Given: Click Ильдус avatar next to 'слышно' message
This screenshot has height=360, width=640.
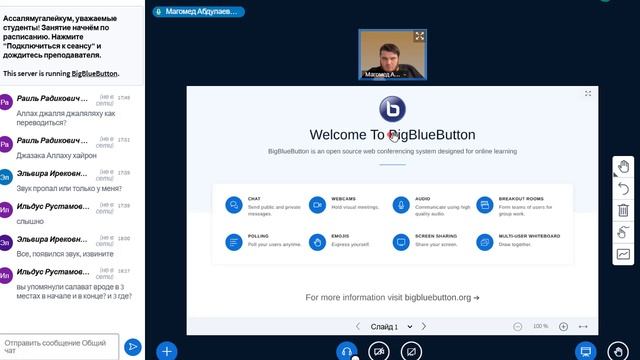Looking at the screenshot, I should pyautogui.click(x=5, y=210).
